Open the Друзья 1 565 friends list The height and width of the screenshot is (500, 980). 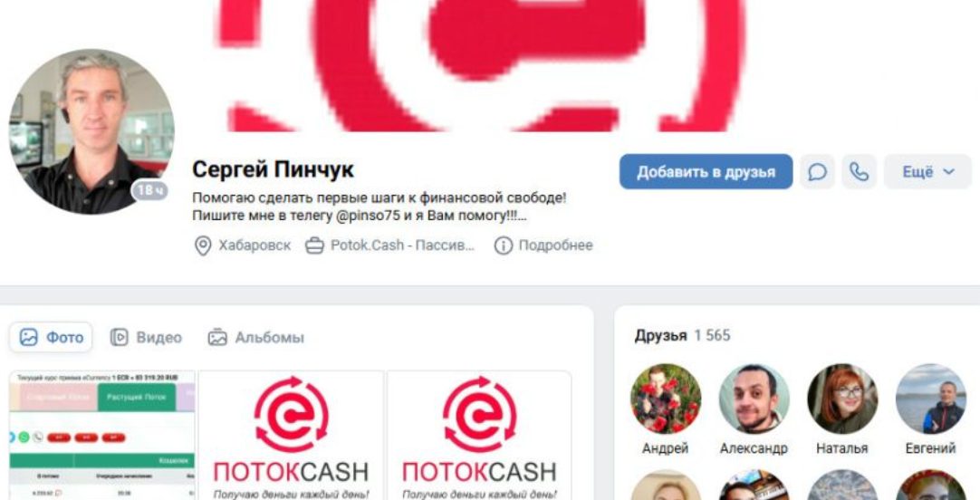[x=683, y=336]
